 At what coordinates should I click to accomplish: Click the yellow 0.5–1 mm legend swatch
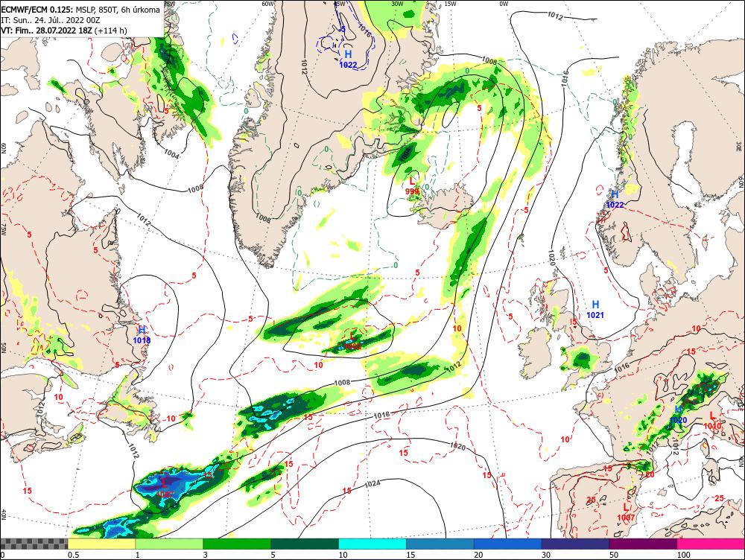coord(101,544)
